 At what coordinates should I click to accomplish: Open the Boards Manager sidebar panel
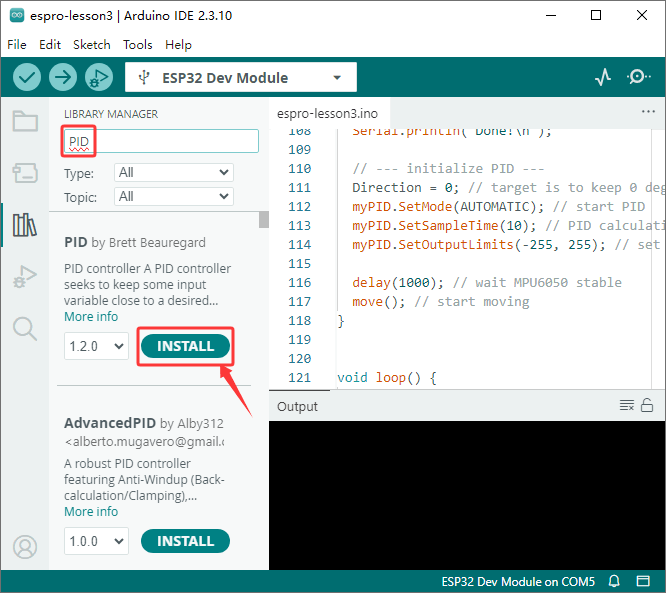pos(25,173)
